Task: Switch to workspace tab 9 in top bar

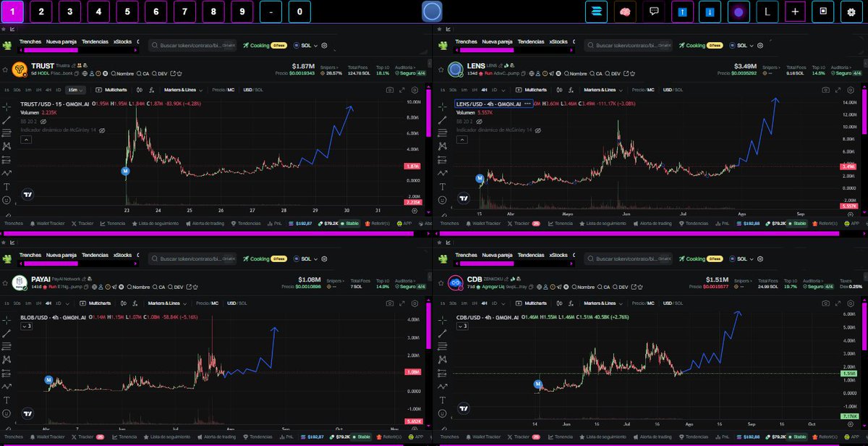Action: tap(242, 11)
